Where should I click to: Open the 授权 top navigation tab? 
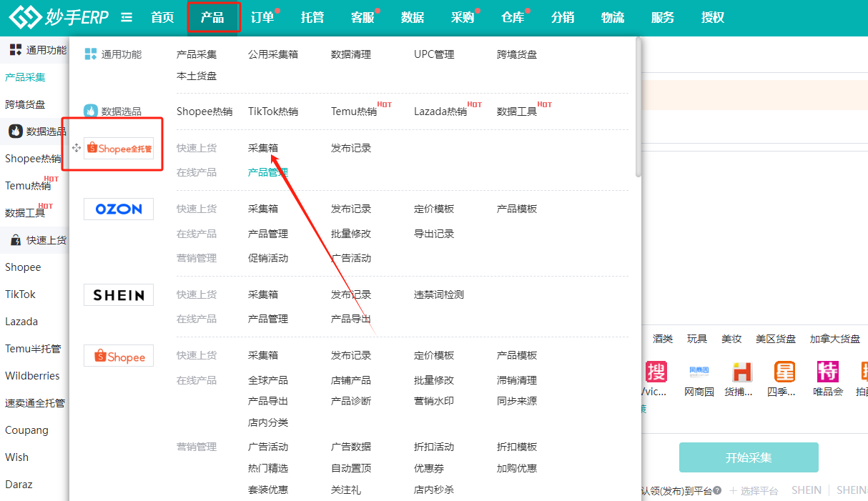pos(713,17)
